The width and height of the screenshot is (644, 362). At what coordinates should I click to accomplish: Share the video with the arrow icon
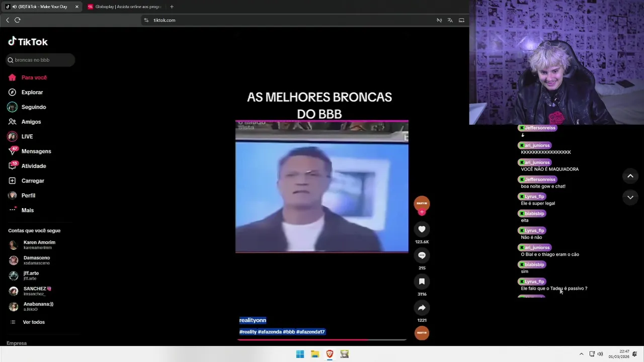click(422, 308)
